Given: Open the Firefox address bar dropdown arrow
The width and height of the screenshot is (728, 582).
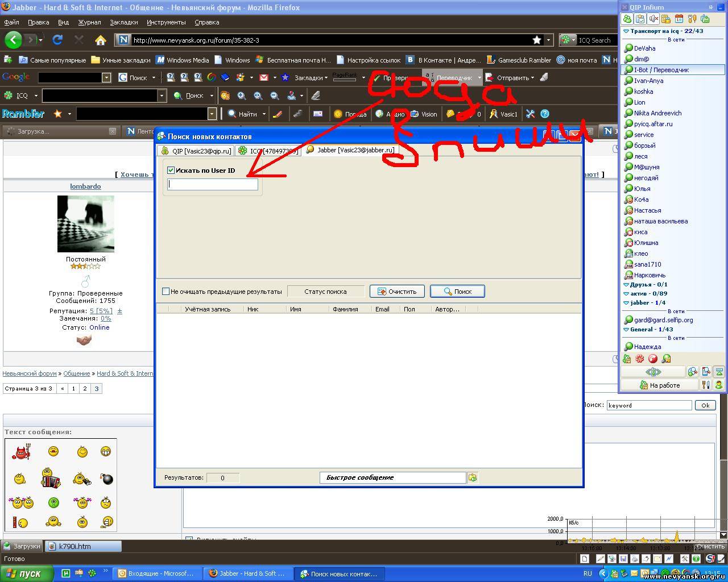Looking at the screenshot, I should point(548,40).
